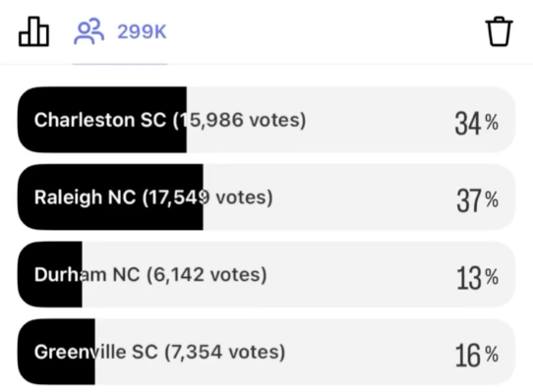Click the 13% result label
This screenshot has width=533, height=392.
pos(478,278)
